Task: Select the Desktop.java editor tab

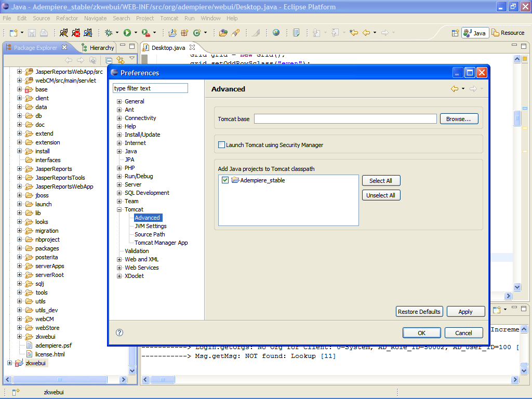Action: (168, 48)
